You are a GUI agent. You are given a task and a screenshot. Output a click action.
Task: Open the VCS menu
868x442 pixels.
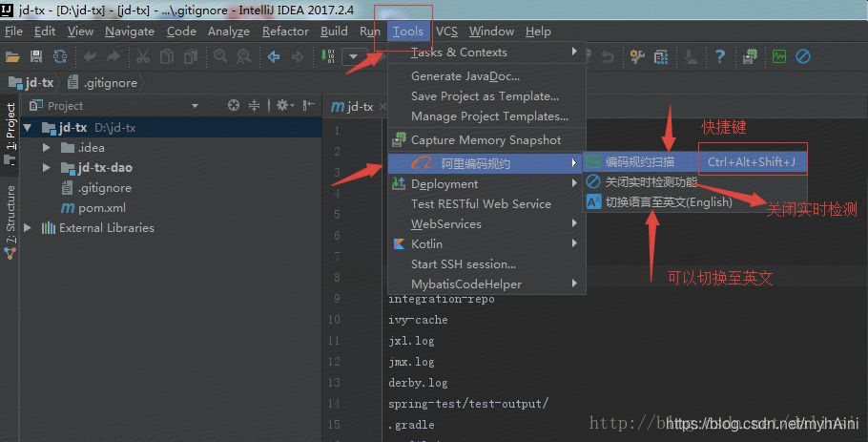(x=446, y=32)
